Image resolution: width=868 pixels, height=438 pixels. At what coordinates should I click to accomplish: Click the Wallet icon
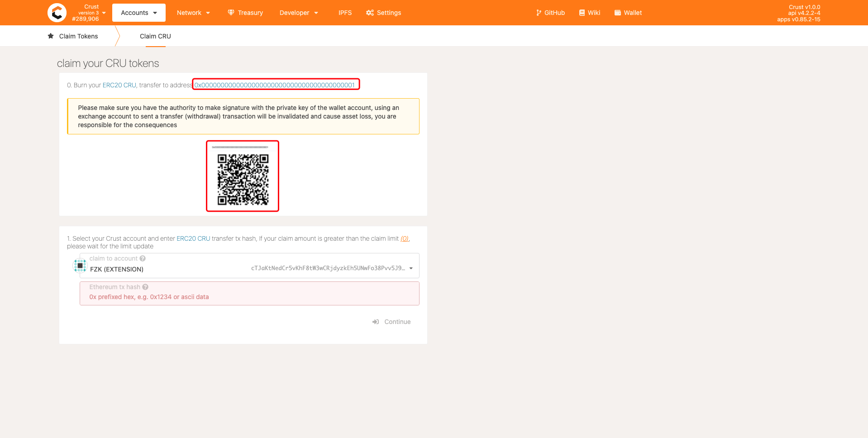point(618,13)
